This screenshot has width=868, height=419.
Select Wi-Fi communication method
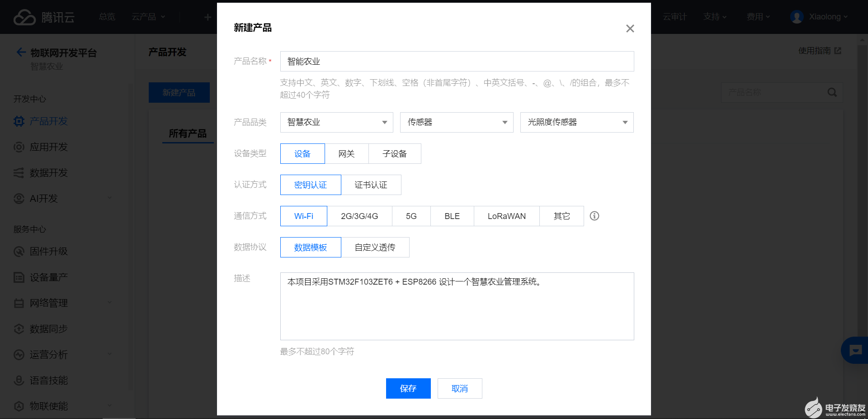pos(304,216)
